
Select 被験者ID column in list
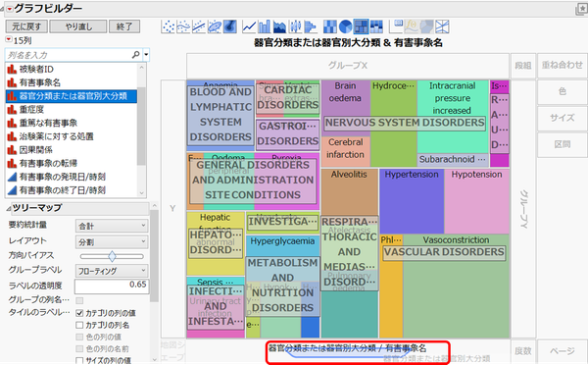click(72, 69)
